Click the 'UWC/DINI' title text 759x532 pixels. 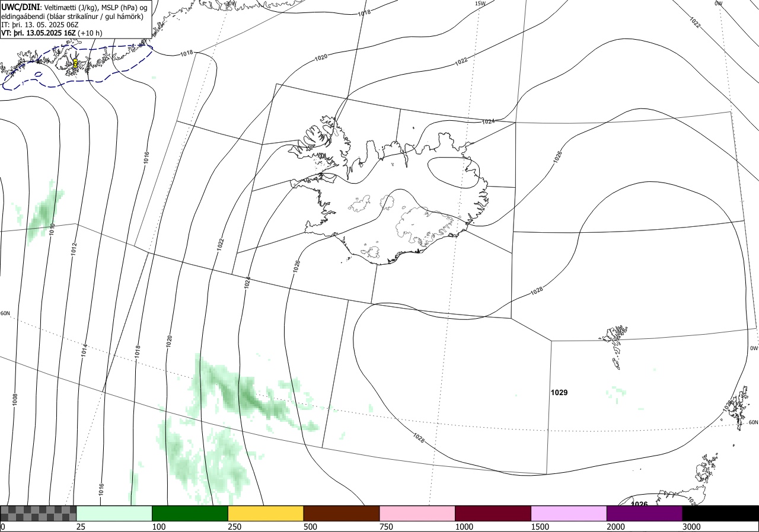click(21, 7)
